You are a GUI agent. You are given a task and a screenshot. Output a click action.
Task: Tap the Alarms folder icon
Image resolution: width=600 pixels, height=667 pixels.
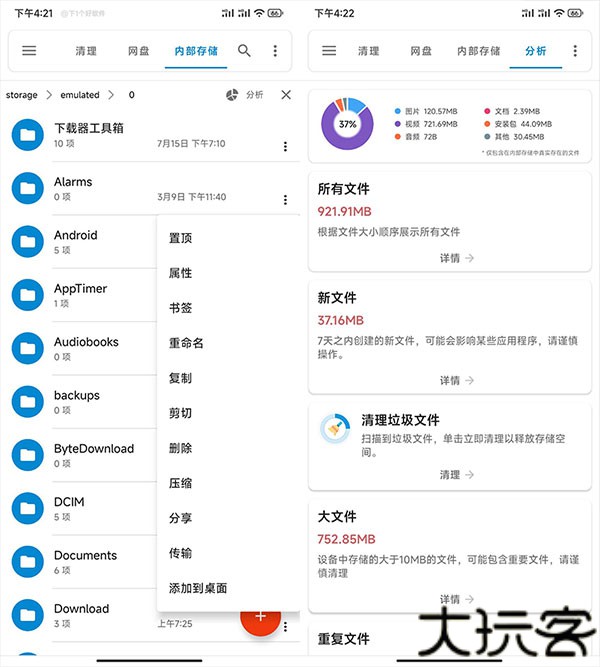point(28,188)
